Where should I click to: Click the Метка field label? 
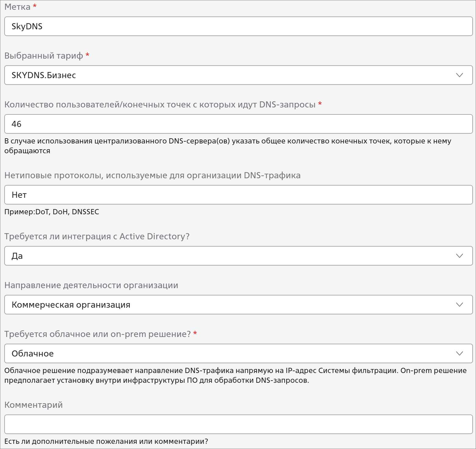tap(17, 7)
